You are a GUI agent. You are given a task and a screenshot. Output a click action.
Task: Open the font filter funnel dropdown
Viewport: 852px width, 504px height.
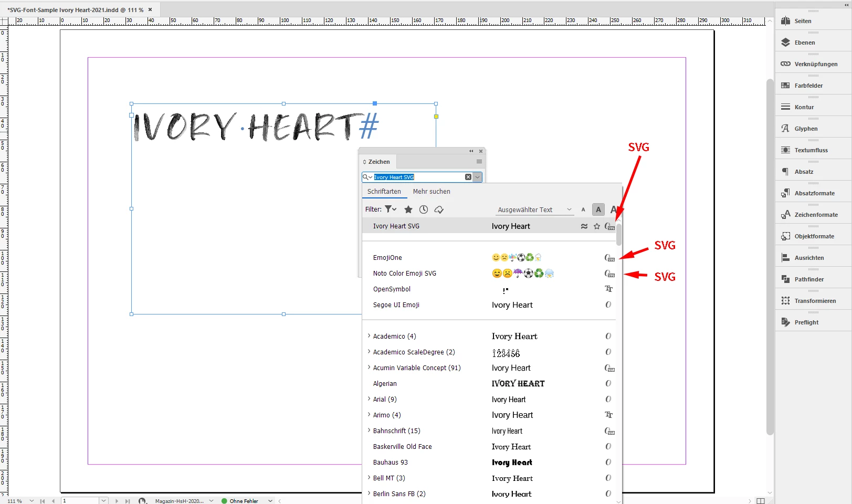(x=391, y=209)
